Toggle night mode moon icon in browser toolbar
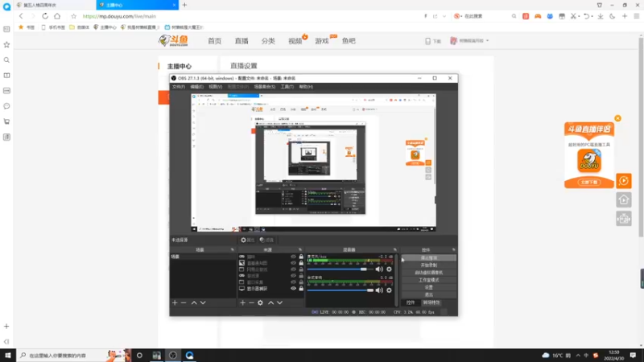This screenshot has width=644, height=362. [x=613, y=16]
